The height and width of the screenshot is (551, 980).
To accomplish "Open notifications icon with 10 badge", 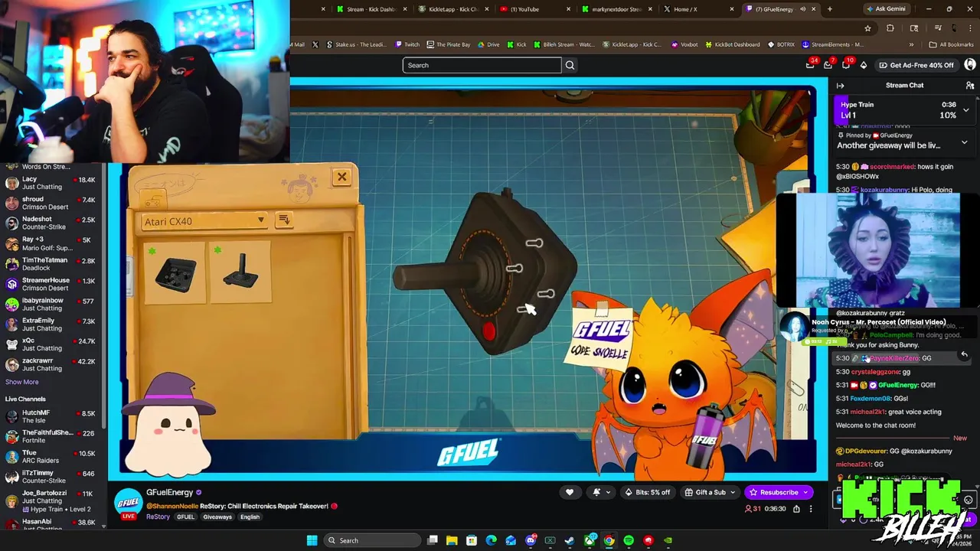I will click(x=846, y=65).
